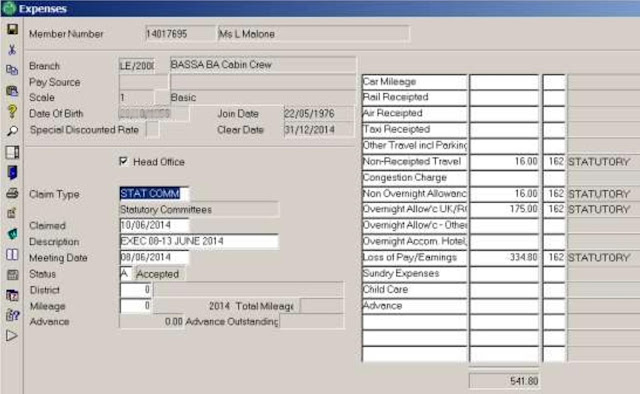The height and width of the screenshot is (394, 640).
Task: Click the Cut scissors icon
Action: (x=12, y=50)
